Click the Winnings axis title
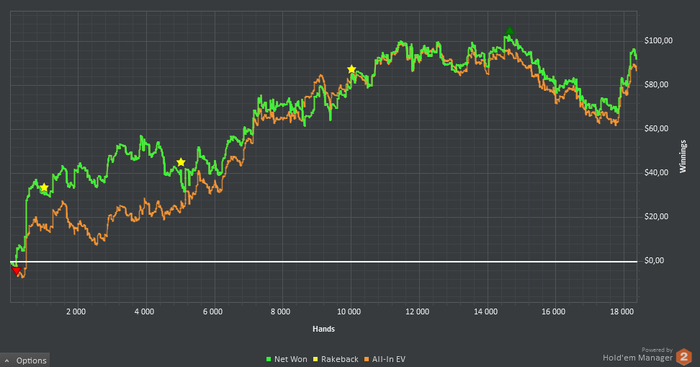700x367 pixels. pyautogui.click(x=683, y=156)
